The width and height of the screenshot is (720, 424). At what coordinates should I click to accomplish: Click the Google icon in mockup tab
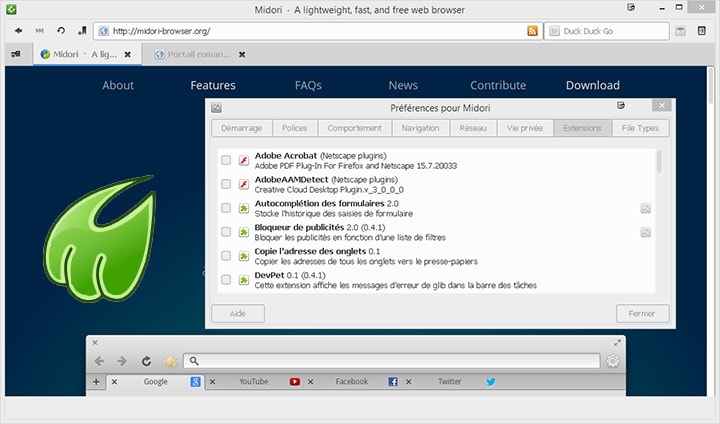tap(195, 382)
